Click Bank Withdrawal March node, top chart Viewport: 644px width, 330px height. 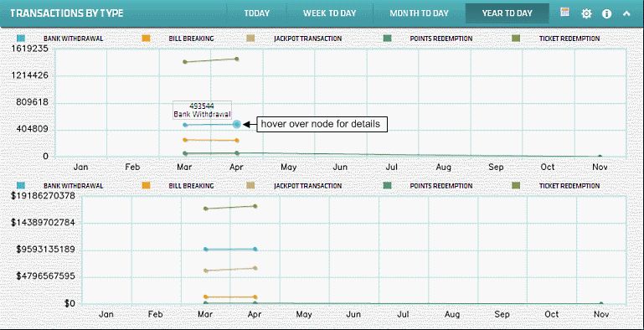(185, 125)
